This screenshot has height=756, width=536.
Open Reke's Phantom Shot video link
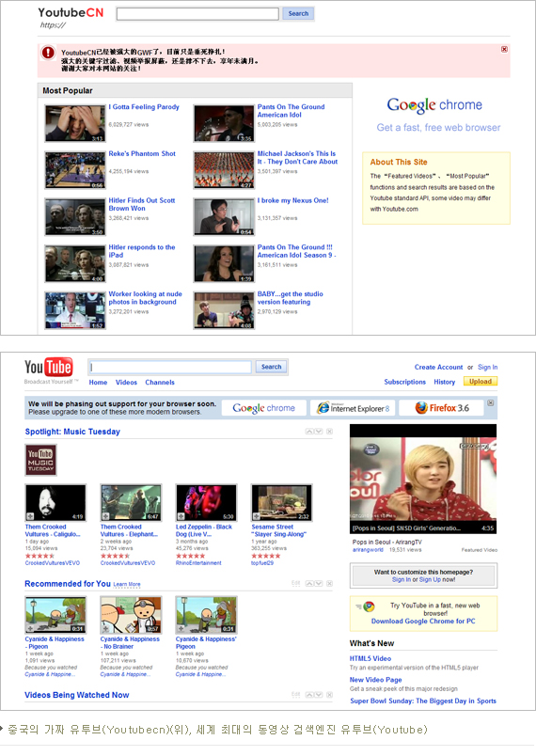(142, 154)
